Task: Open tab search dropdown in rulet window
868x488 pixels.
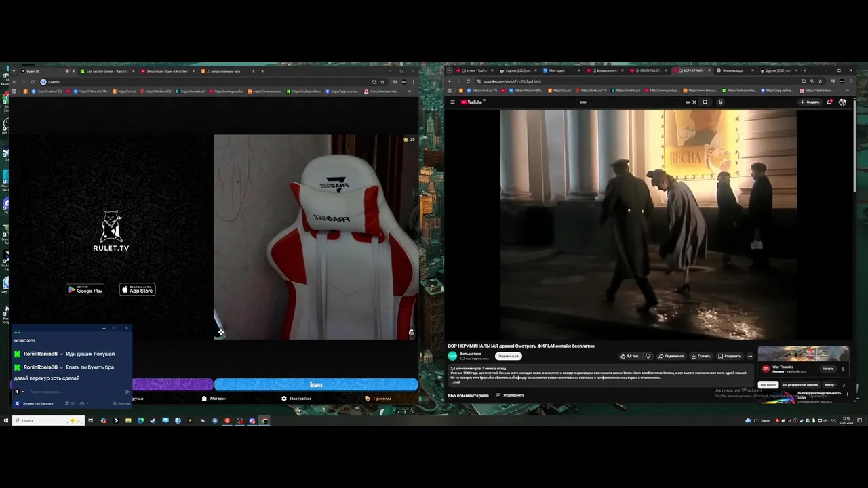Action: pos(13,71)
